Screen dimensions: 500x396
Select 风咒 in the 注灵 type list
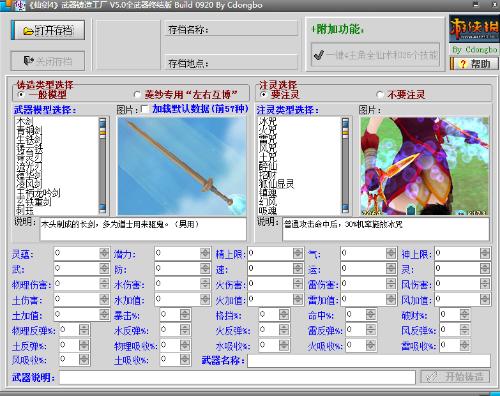tap(268, 147)
